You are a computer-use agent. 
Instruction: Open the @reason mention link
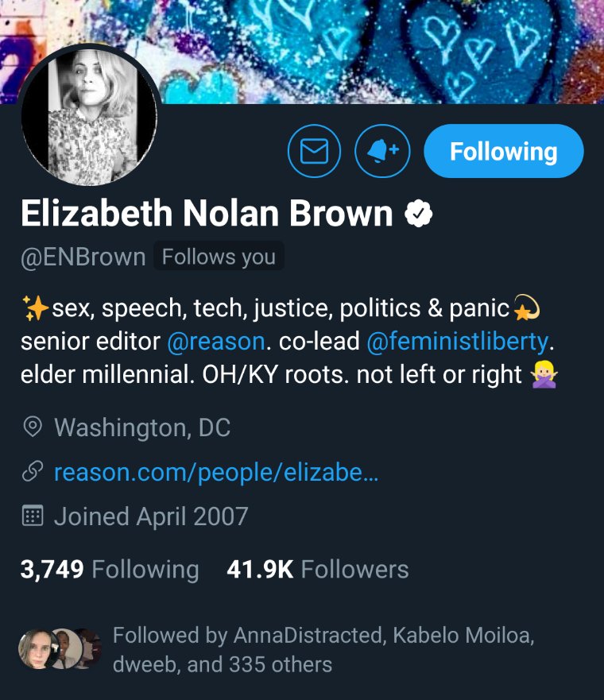pos(216,342)
